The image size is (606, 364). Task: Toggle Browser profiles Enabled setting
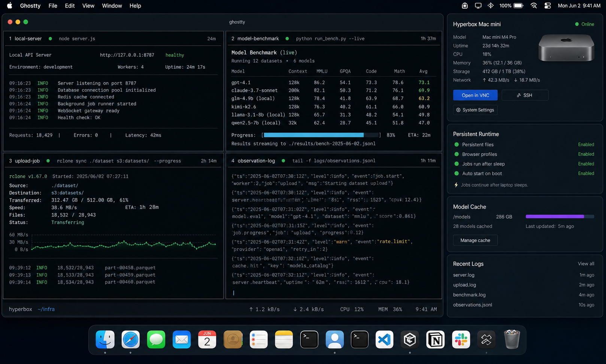click(x=586, y=154)
